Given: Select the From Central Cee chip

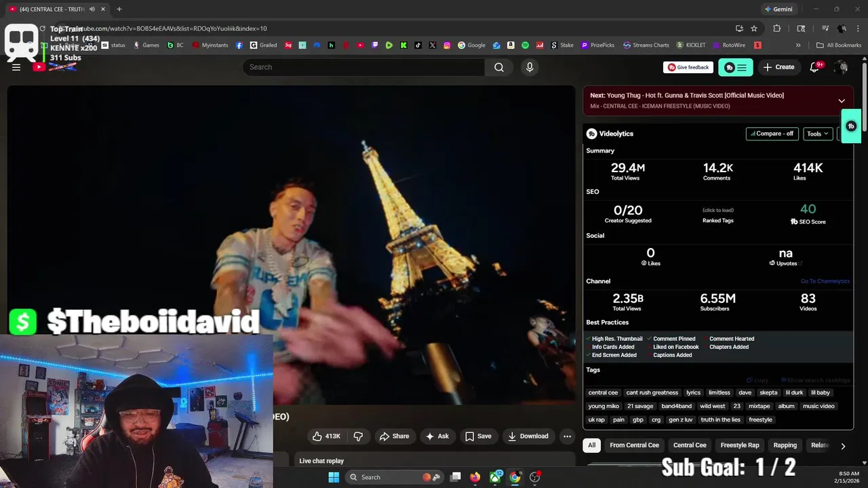Looking at the screenshot, I should coord(634,445).
